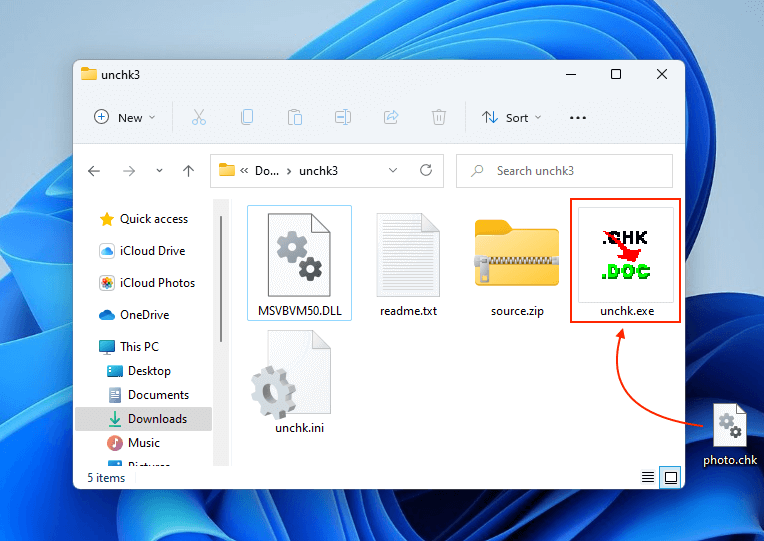Expand the address bar history chevron

(393, 171)
